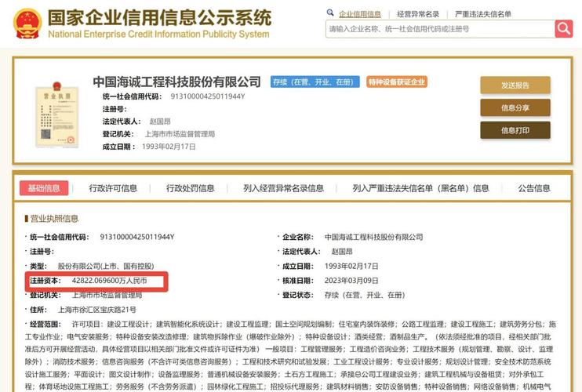Click the 营业执照信息 section heading
Image resolution: width=582 pixels, height=392 pixels.
pyautogui.click(x=54, y=219)
